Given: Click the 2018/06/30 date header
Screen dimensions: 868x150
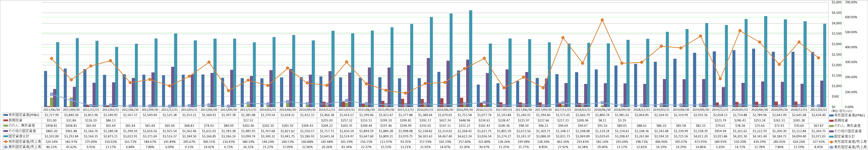Looking at the screenshot, I should (x=602, y=110).
